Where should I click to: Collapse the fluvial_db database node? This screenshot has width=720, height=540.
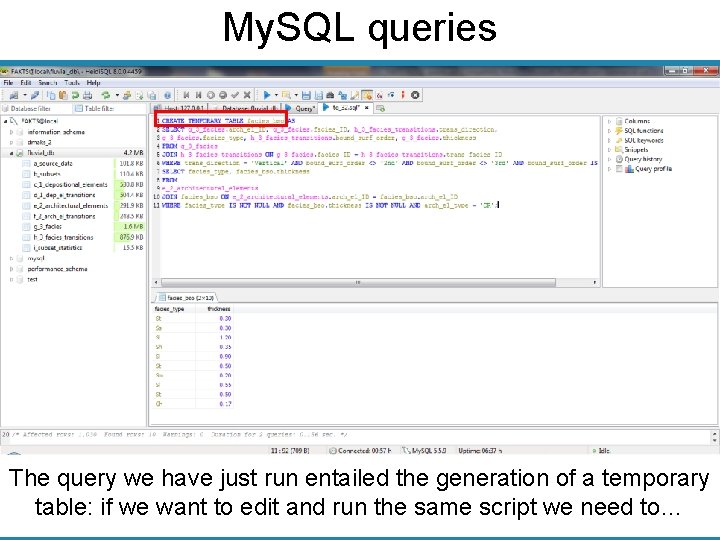coord(11,153)
